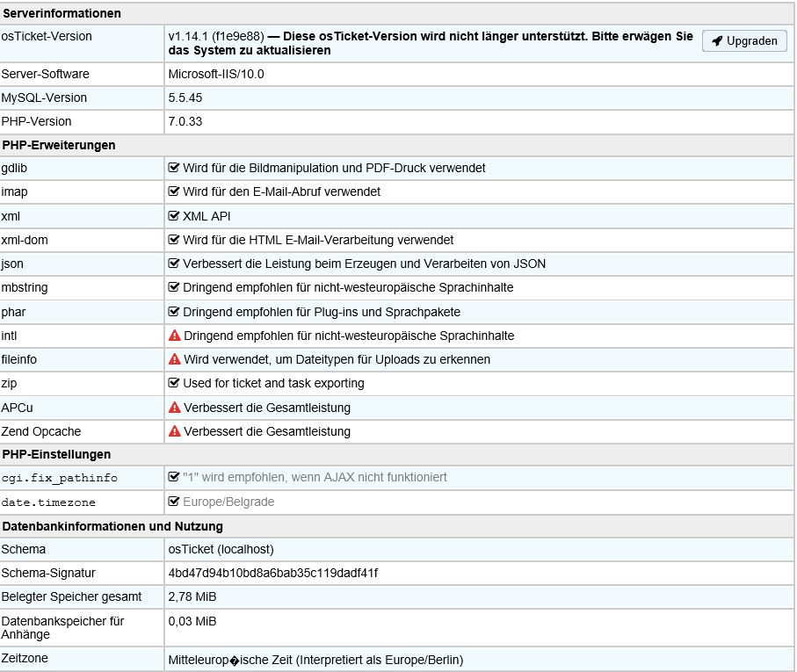The width and height of the screenshot is (797, 672).
Task: Click the zip extension name
Action: [9, 384]
